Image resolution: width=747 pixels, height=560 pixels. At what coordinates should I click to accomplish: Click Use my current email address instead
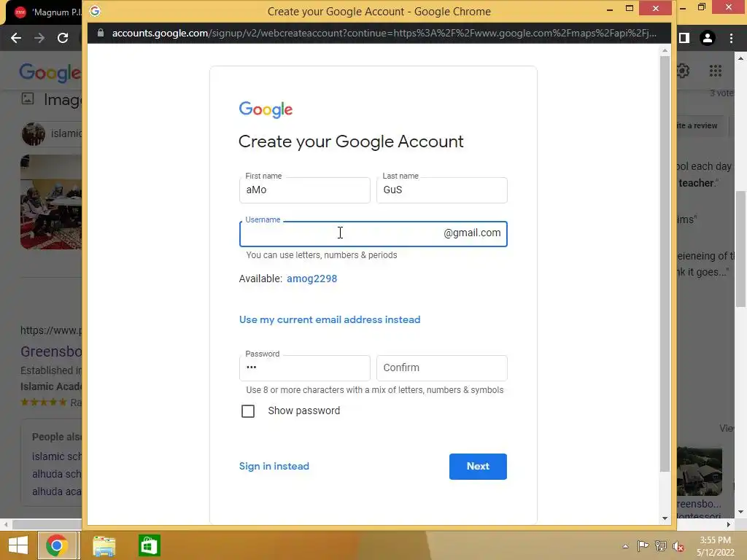coord(330,319)
